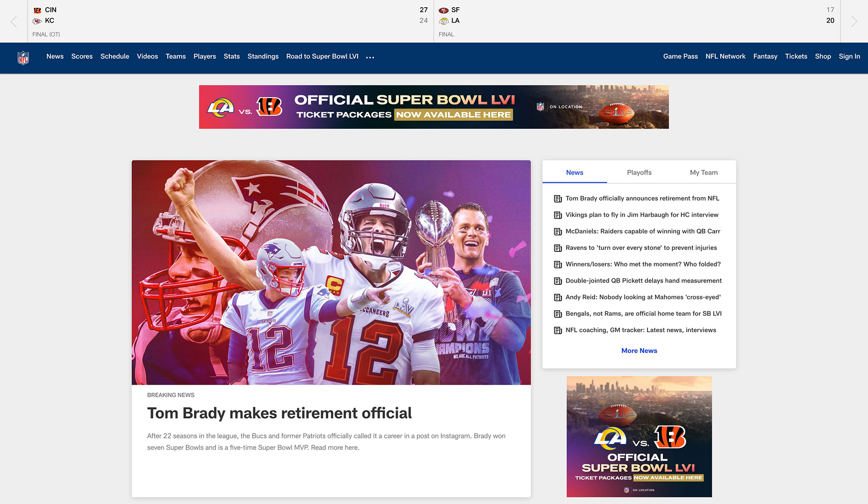The width and height of the screenshot is (868, 504).
Task: Open the three-dots more navigation menu
Action: (370, 57)
